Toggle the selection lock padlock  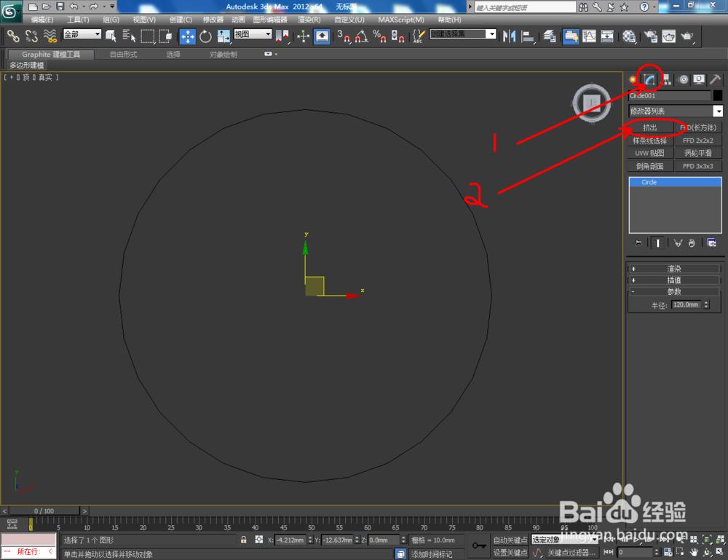(243, 540)
